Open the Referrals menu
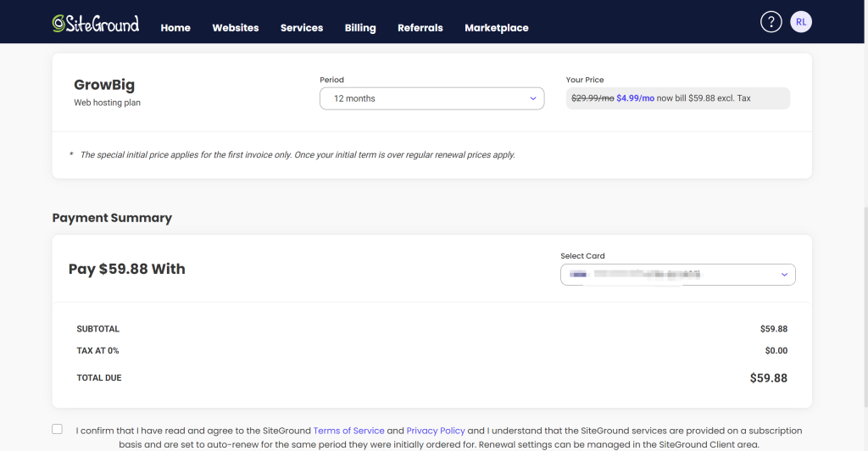This screenshot has width=868, height=451. pyautogui.click(x=420, y=28)
